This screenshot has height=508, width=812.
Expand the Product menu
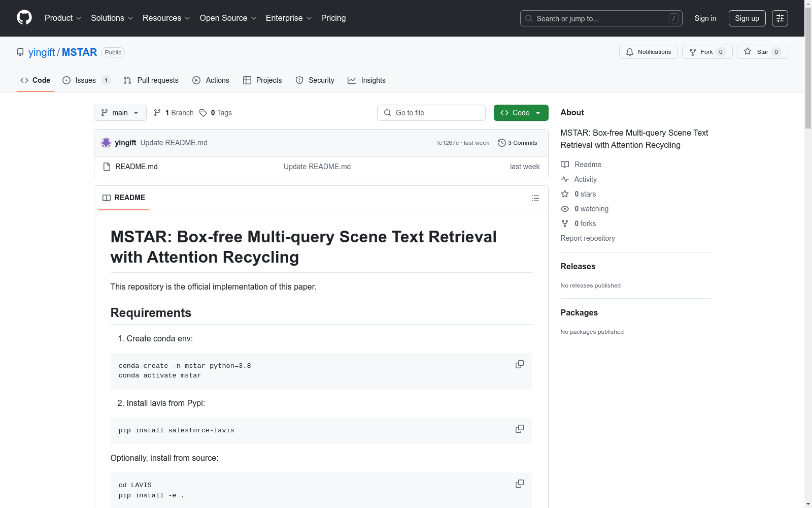[x=63, y=18]
